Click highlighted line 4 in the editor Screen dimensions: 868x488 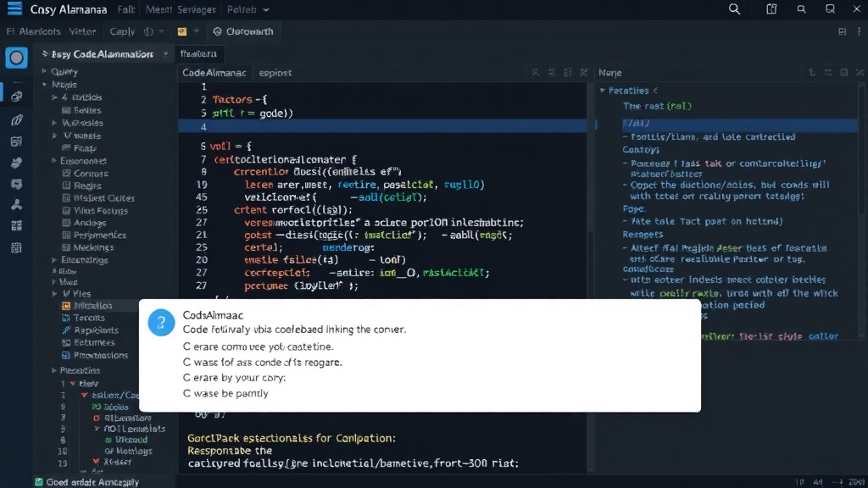point(382,127)
